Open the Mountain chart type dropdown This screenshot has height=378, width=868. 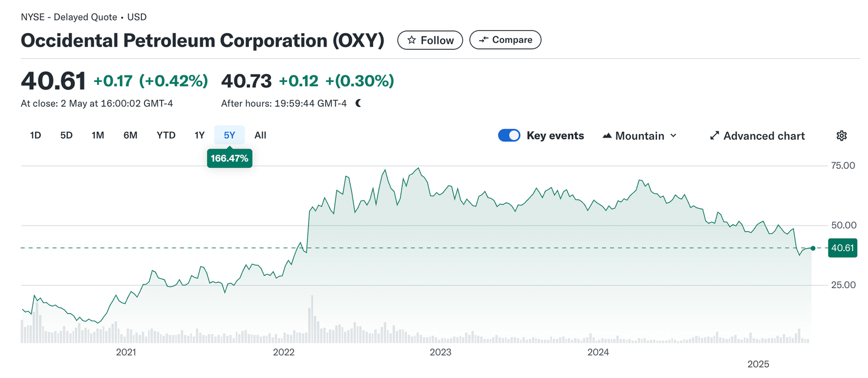tap(673, 136)
